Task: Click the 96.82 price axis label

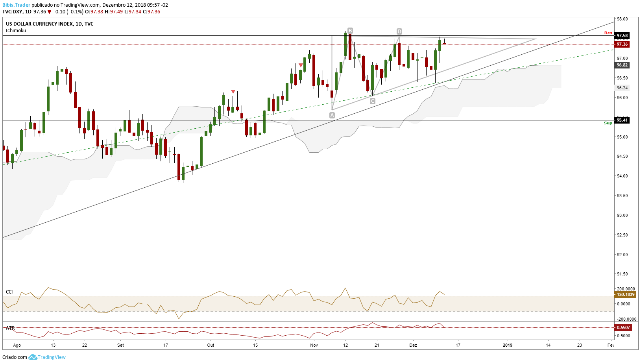Action: pyautogui.click(x=622, y=65)
